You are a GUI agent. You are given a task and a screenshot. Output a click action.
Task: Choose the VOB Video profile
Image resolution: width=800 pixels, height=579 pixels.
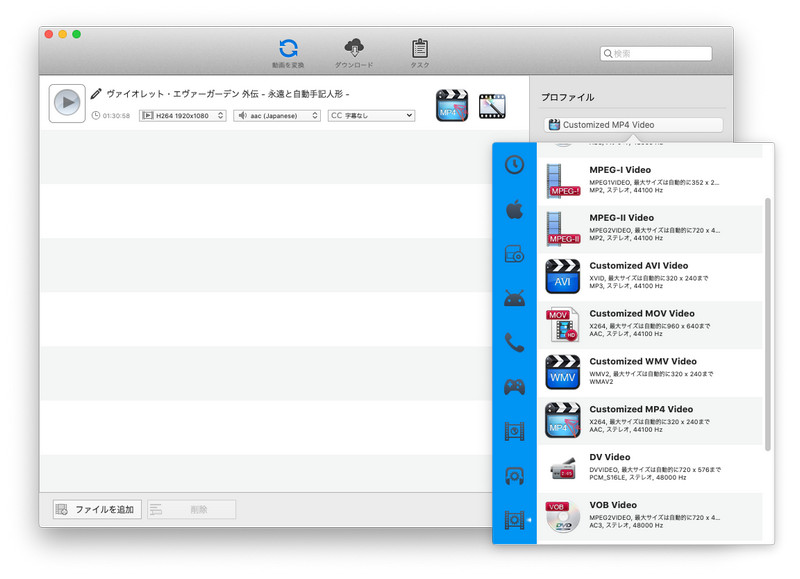pyautogui.click(x=650, y=517)
